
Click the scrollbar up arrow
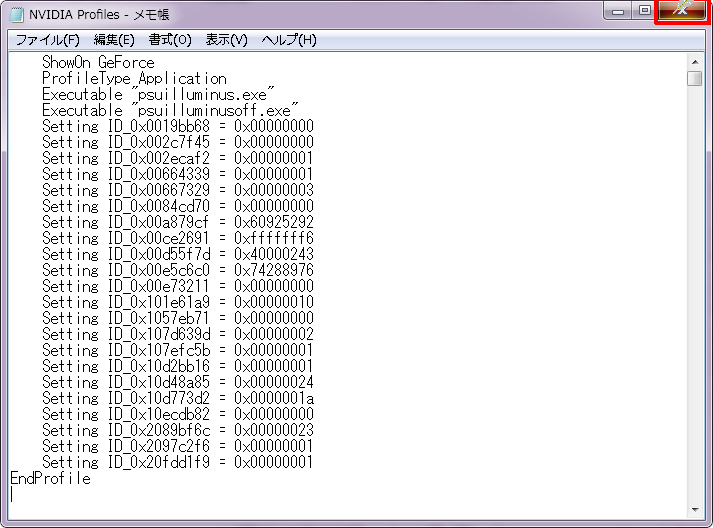tap(695, 62)
